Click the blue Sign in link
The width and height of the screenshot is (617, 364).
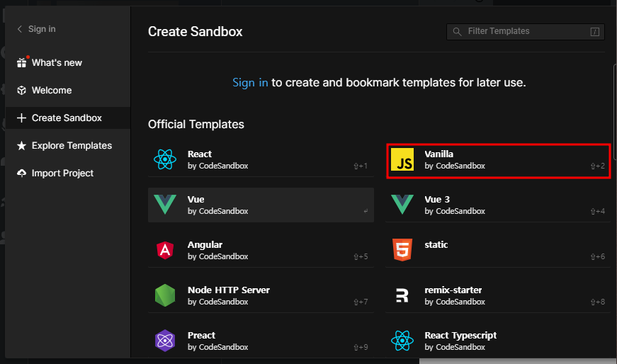[x=250, y=83]
